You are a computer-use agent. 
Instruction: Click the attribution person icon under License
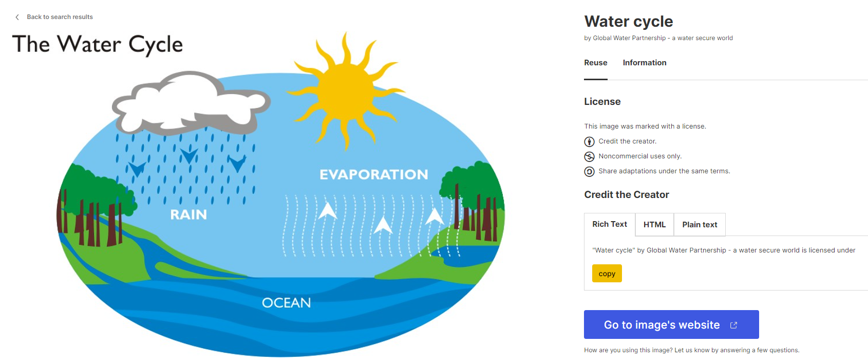[x=589, y=141]
